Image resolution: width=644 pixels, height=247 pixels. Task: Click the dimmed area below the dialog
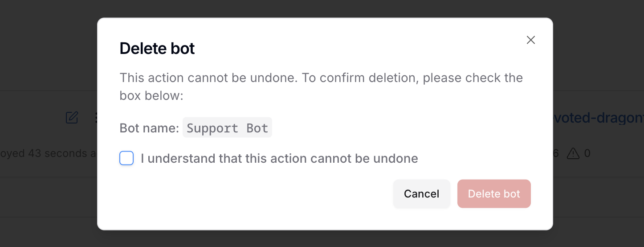(322, 239)
